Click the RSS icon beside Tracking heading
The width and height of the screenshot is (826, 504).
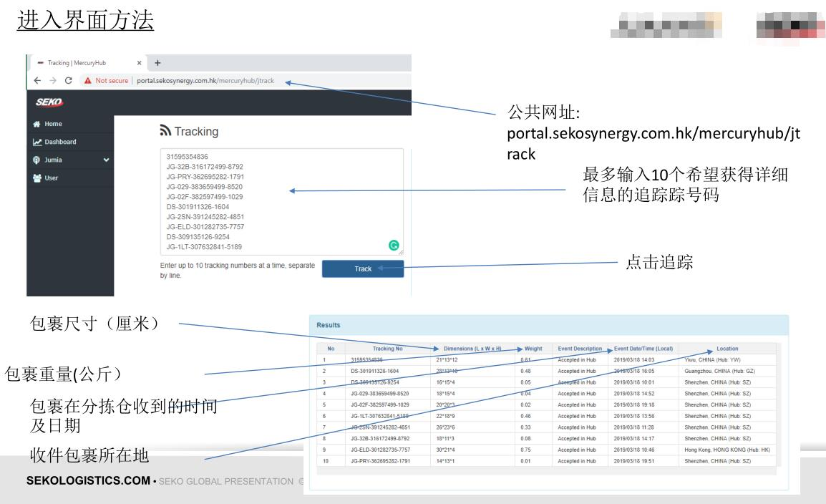165,130
